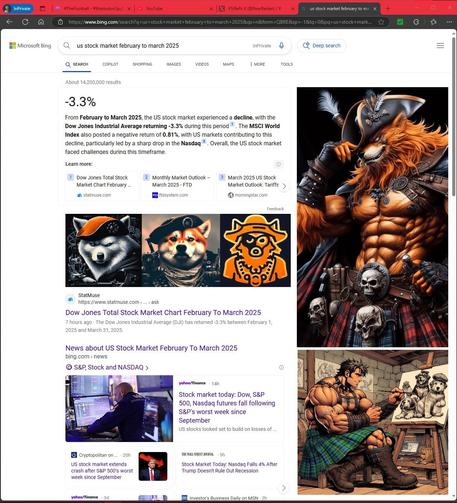
Task: Show more Learn more sources with right chevron
Action: click(x=284, y=186)
